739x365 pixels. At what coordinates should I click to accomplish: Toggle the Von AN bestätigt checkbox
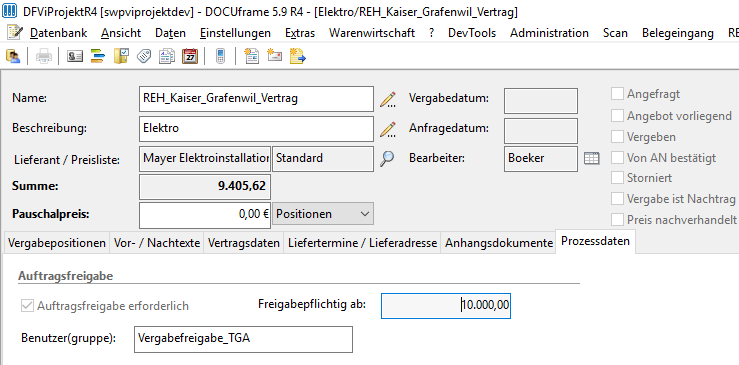coord(617,158)
